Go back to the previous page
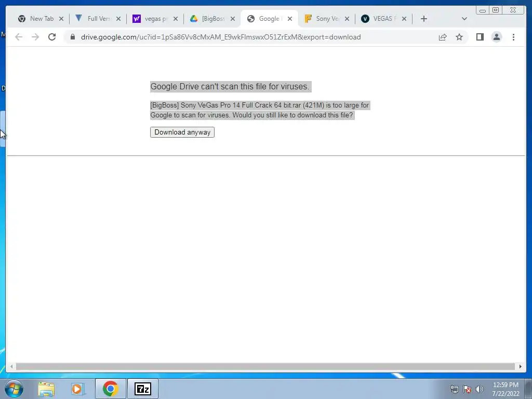Screen dimensions: 532x399 click(19, 37)
